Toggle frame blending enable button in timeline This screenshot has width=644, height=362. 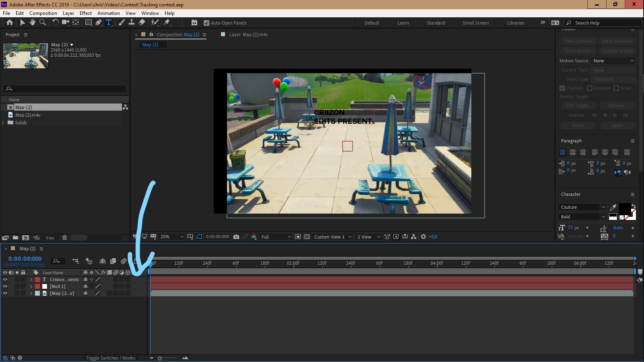coord(113,261)
